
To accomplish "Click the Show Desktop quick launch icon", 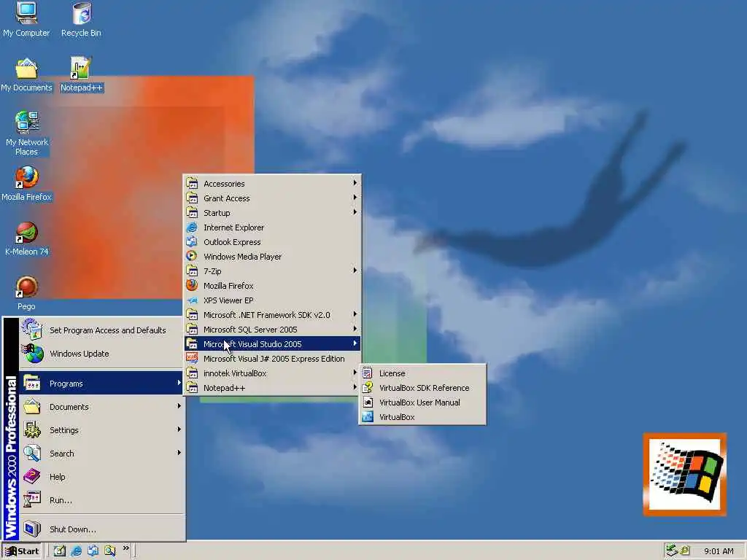I will point(60,551).
